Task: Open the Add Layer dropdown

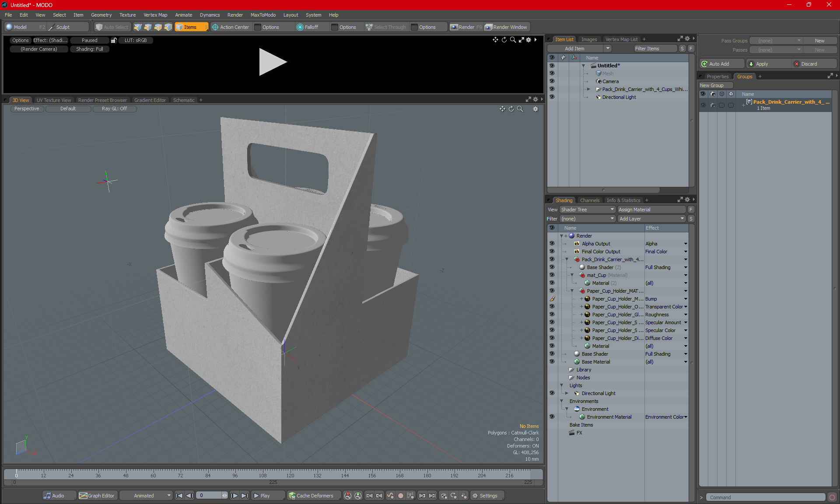Action: (x=651, y=219)
